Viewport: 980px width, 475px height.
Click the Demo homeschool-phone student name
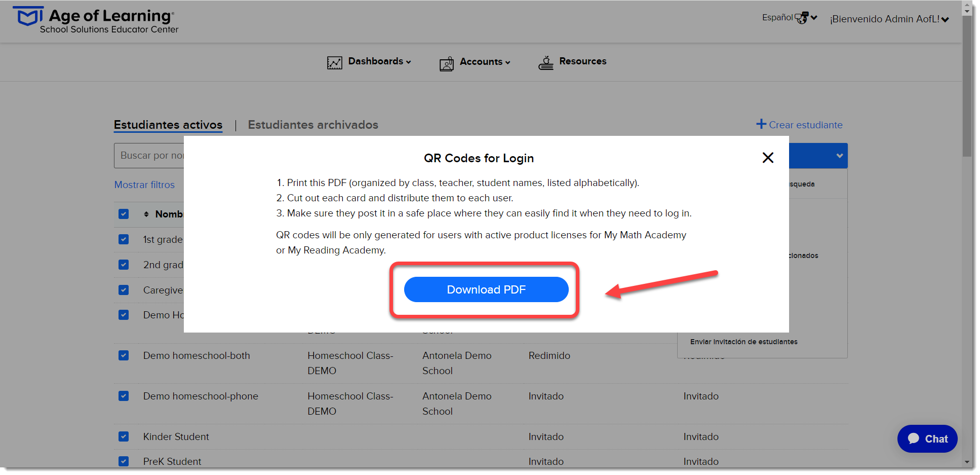[x=201, y=396]
